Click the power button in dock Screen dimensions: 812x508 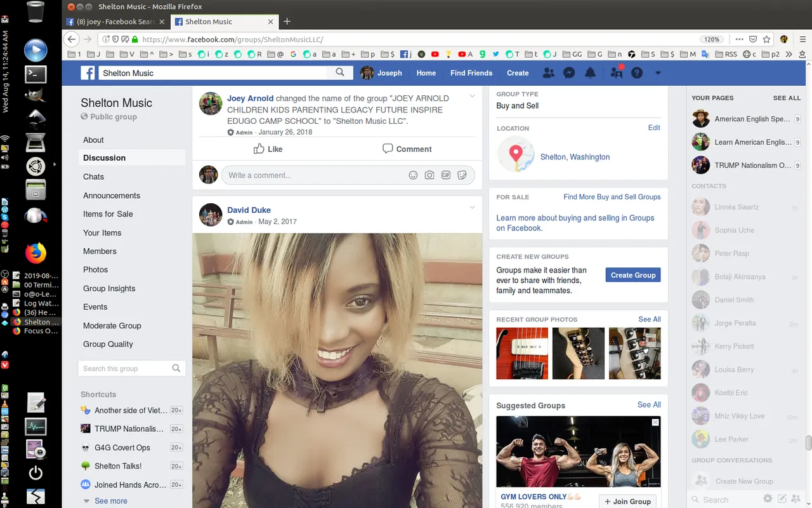[36, 472]
